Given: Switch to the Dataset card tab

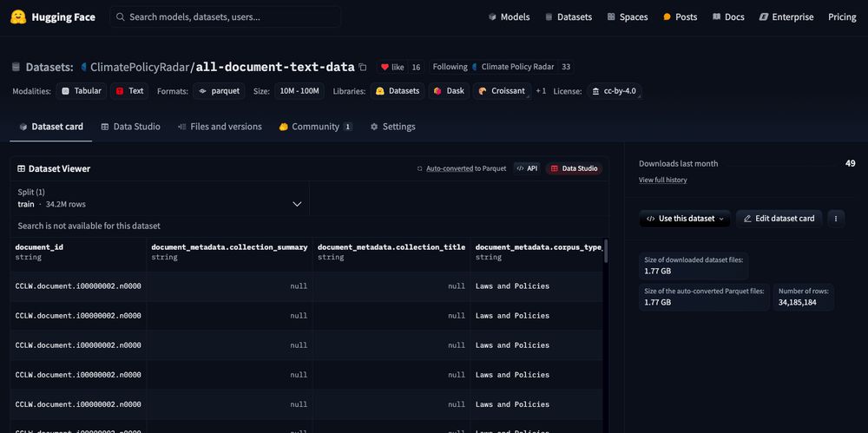Looking at the screenshot, I should tap(51, 127).
